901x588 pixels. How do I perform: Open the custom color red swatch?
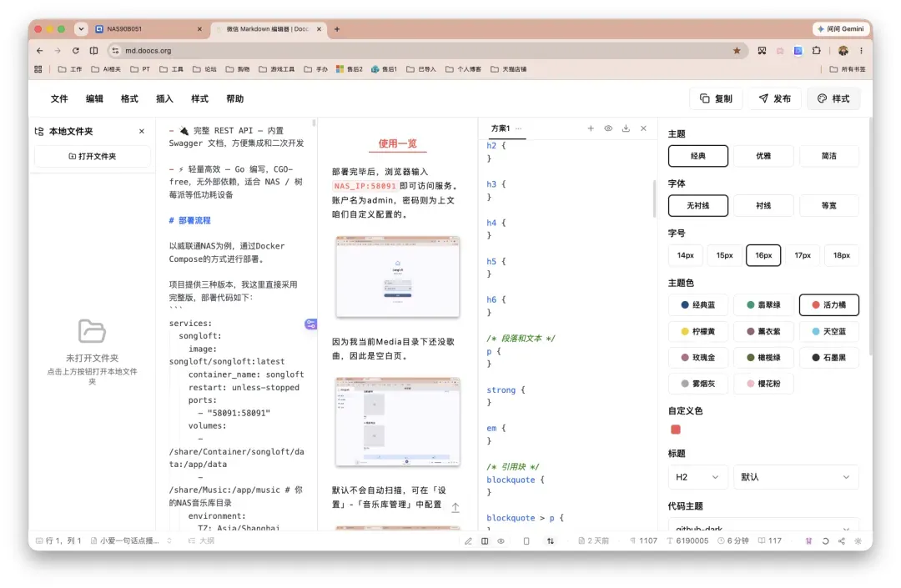[x=676, y=430]
